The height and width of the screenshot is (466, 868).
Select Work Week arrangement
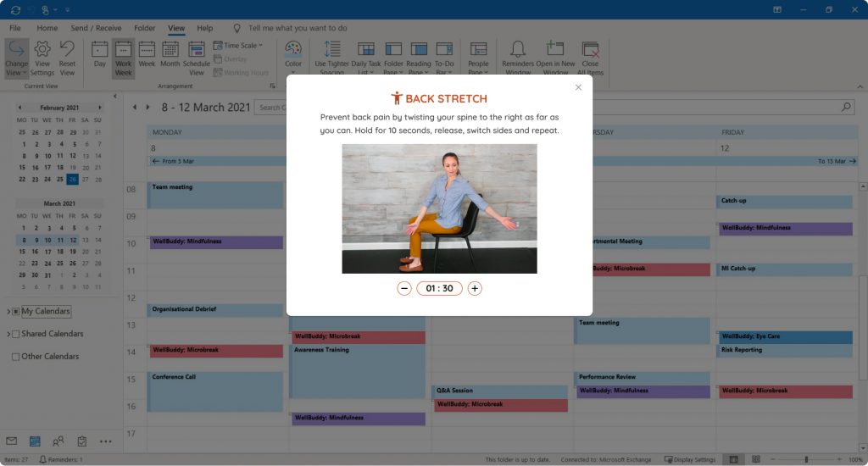click(124, 58)
